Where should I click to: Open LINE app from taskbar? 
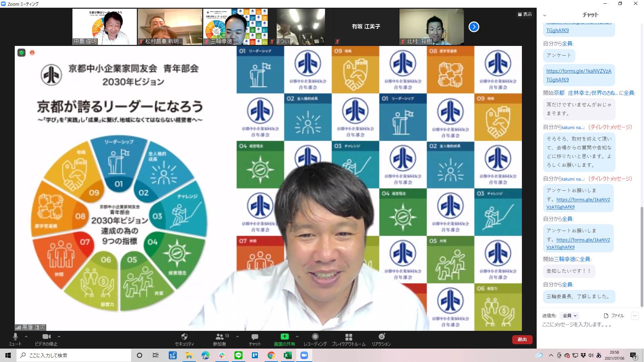[238, 355]
